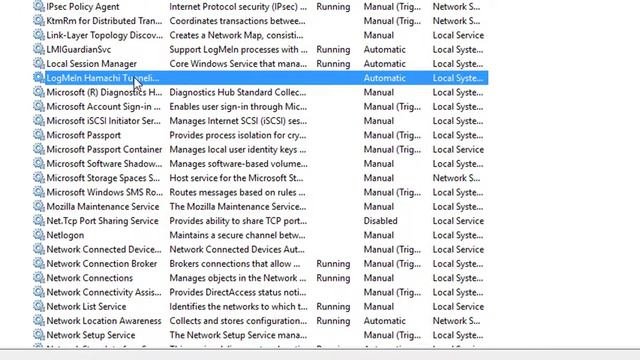The height and width of the screenshot is (360, 640).
Task: Click gear icon of LogMeIn Hamachi Tunneling service
Action: tap(39, 78)
